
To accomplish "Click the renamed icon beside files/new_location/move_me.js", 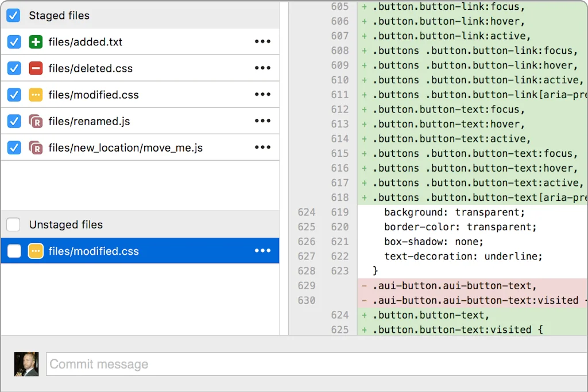I will (x=36, y=147).
